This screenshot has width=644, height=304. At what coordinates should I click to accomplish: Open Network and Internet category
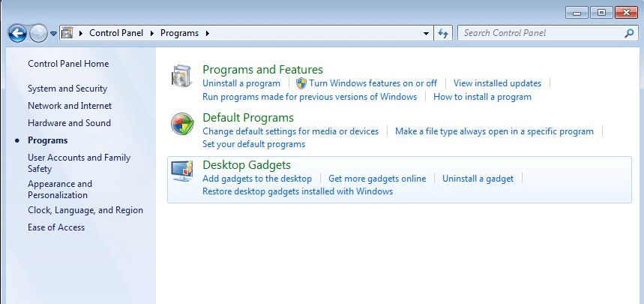70,106
